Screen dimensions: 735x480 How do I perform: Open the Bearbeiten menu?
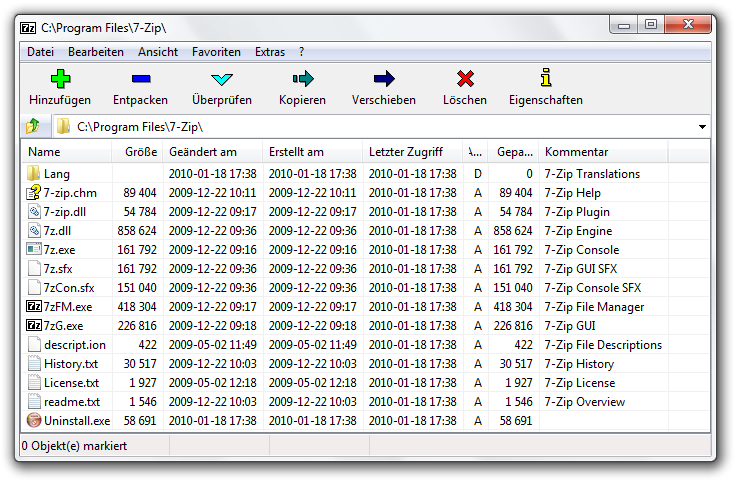(96, 52)
